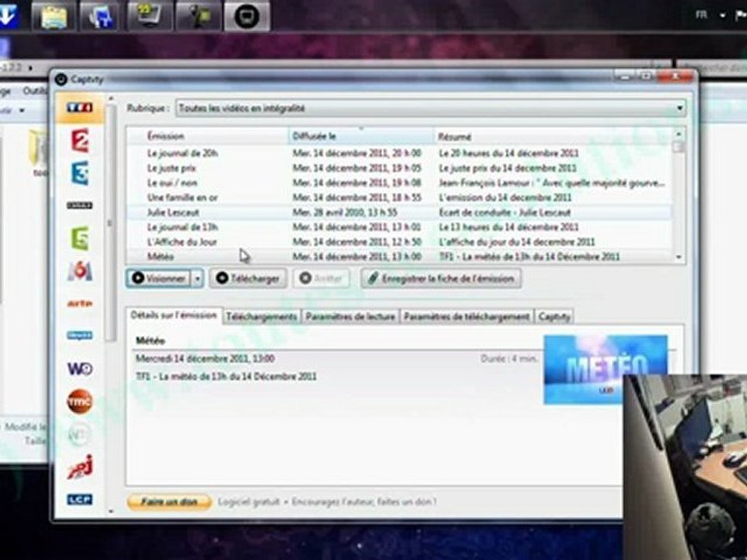Sort list by Émission column header
The height and width of the screenshot is (560, 747).
[208, 136]
